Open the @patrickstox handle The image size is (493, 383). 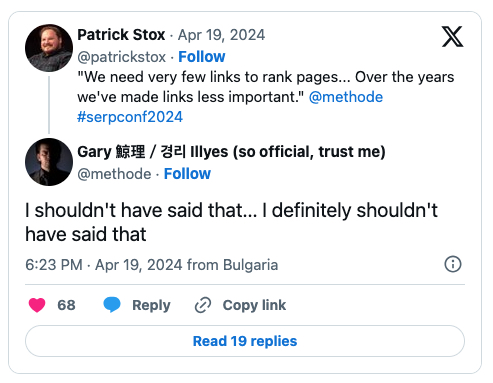click(x=122, y=57)
